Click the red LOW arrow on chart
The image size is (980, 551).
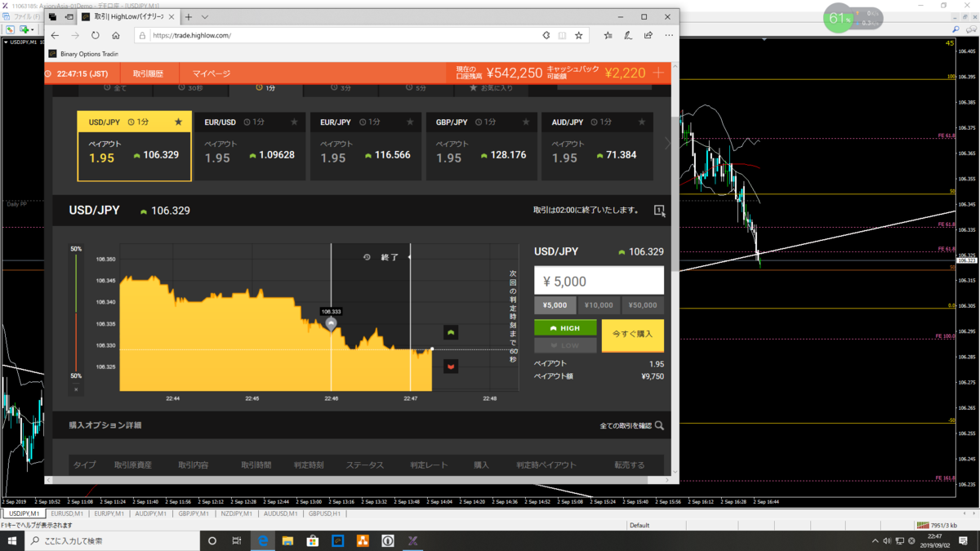[451, 367]
